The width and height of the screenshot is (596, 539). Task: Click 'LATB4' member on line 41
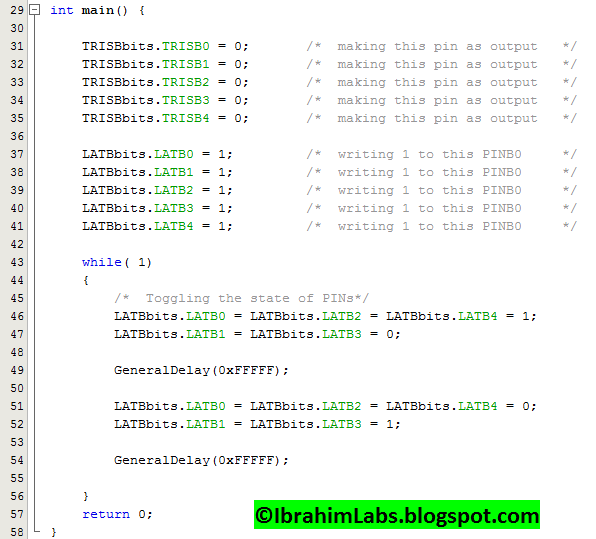[174, 226]
